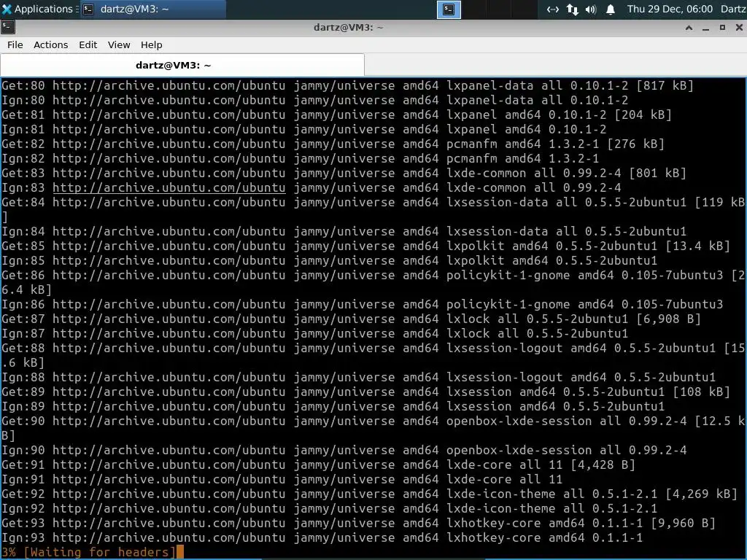Click '[817 kB]' size on Get:80 line
The image size is (747, 560).
click(x=665, y=86)
